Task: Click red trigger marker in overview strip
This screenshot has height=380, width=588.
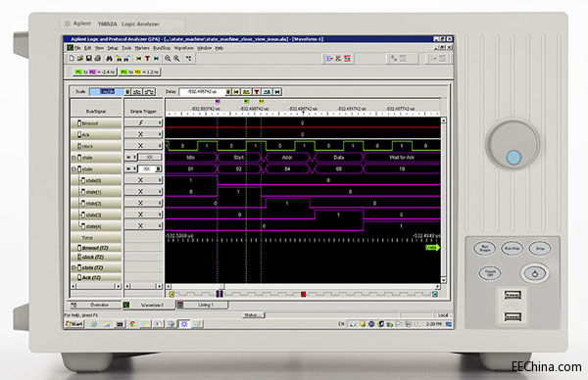Action: (x=304, y=294)
